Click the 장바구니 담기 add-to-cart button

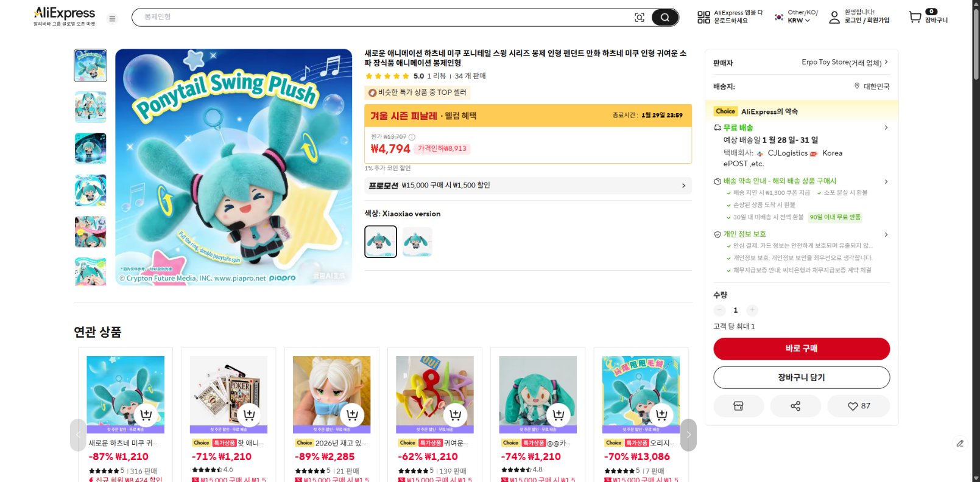click(x=801, y=377)
